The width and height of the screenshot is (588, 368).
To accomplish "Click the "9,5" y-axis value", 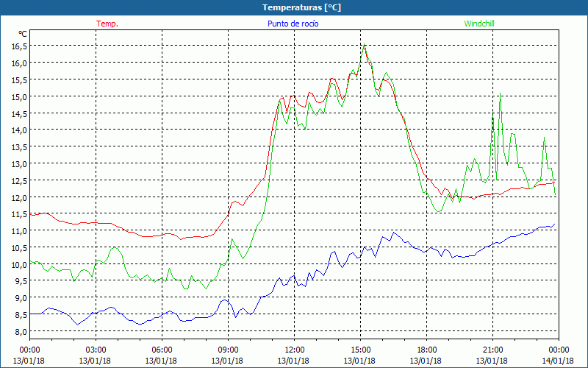I will tap(21, 281).
